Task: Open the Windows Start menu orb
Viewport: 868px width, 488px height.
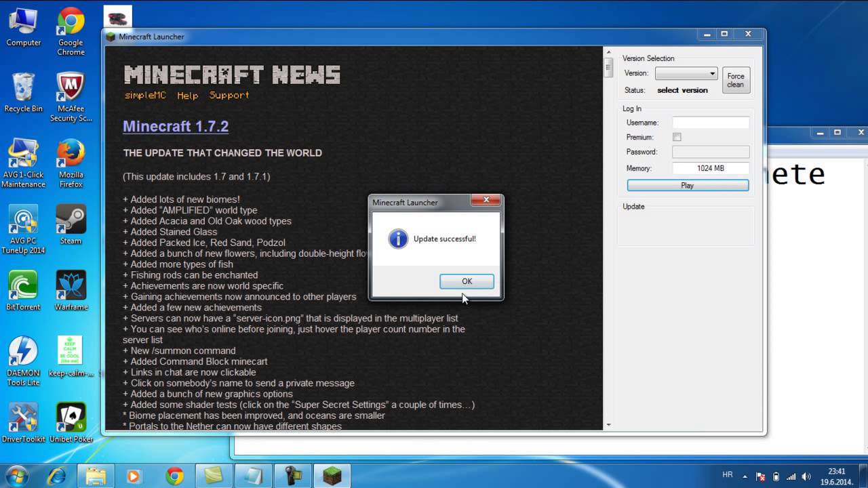Action: 16,476
